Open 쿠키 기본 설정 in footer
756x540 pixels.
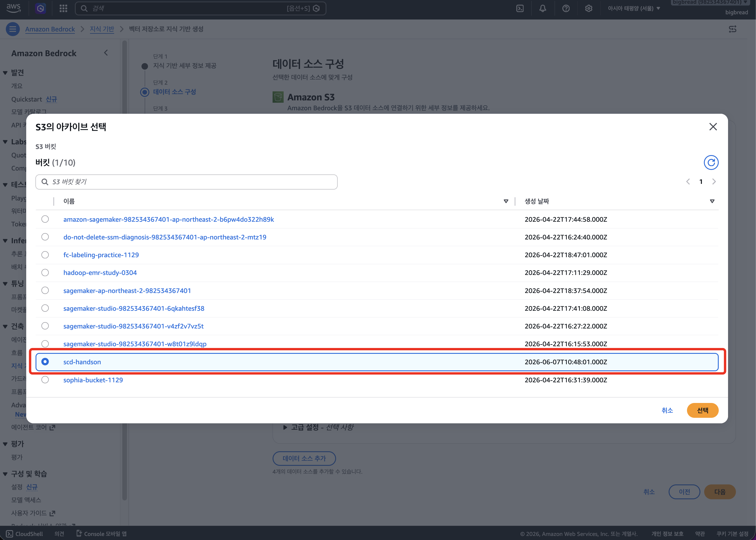[x=732, y=534]
